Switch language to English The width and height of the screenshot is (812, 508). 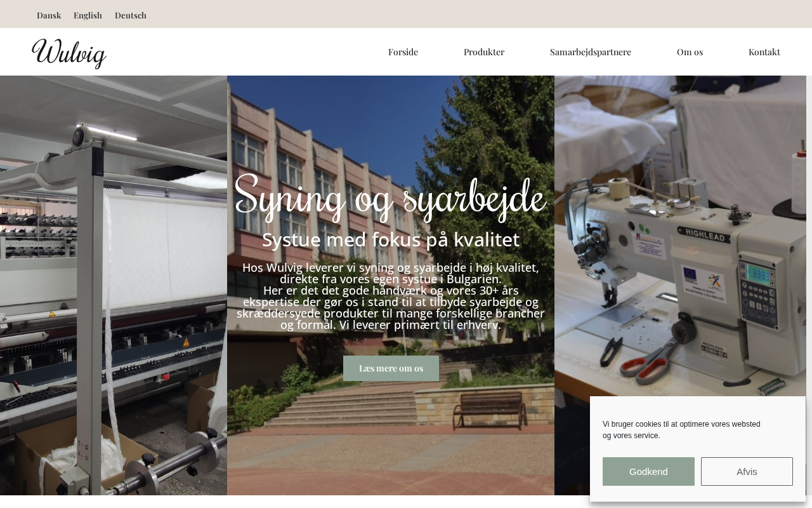point(88,15)
